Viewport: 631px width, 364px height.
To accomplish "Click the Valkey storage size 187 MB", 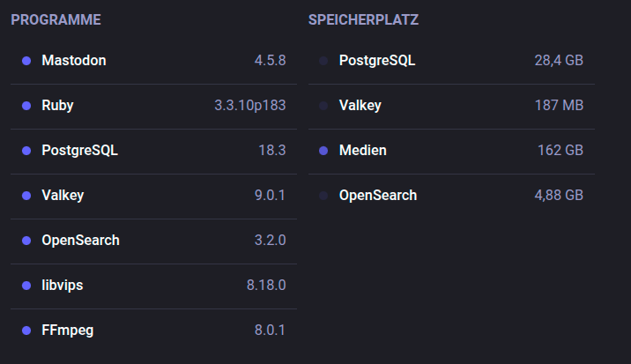I will tap(559, 106).
